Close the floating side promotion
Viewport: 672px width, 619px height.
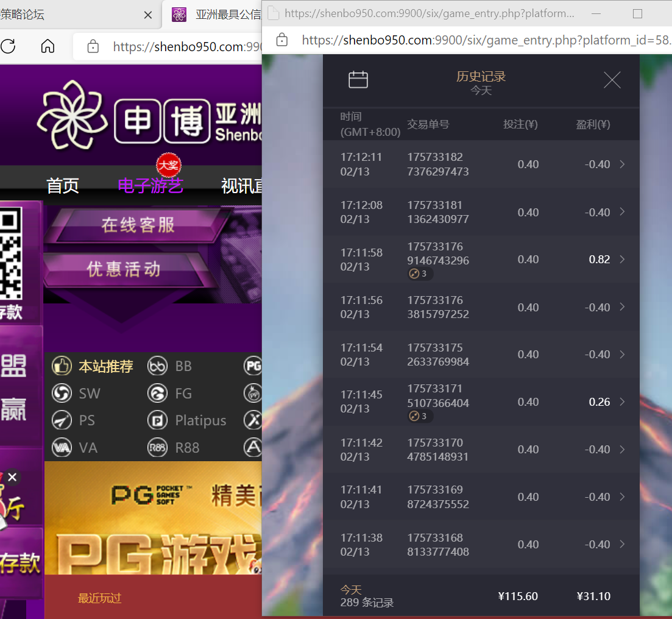coord(12,476)
